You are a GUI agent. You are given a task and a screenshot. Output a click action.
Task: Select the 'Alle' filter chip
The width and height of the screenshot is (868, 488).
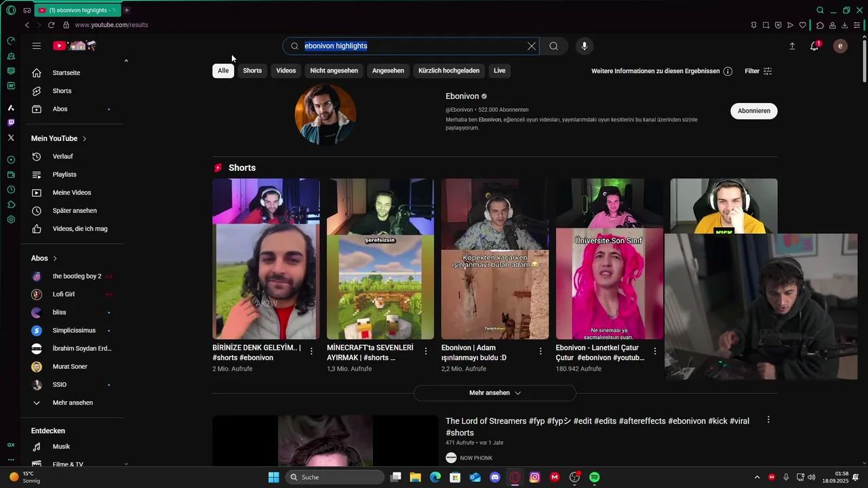click(x=223, y=70)
